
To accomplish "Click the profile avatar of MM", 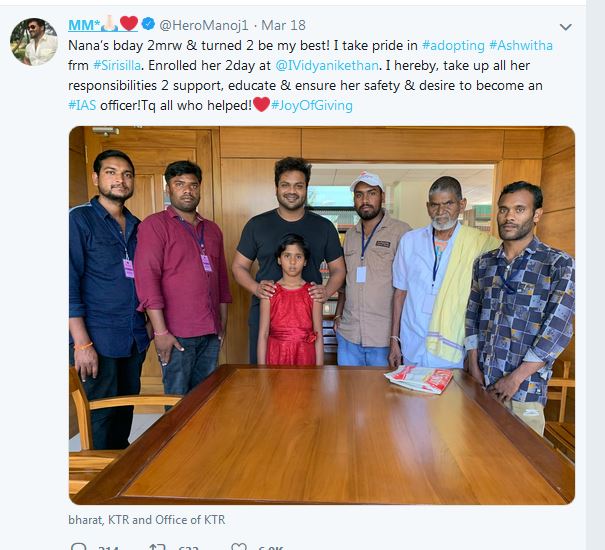I will point(33,41).
